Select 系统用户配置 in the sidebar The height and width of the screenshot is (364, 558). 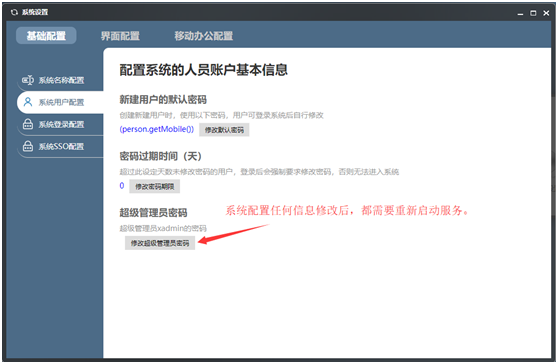(x=60, y=102)
